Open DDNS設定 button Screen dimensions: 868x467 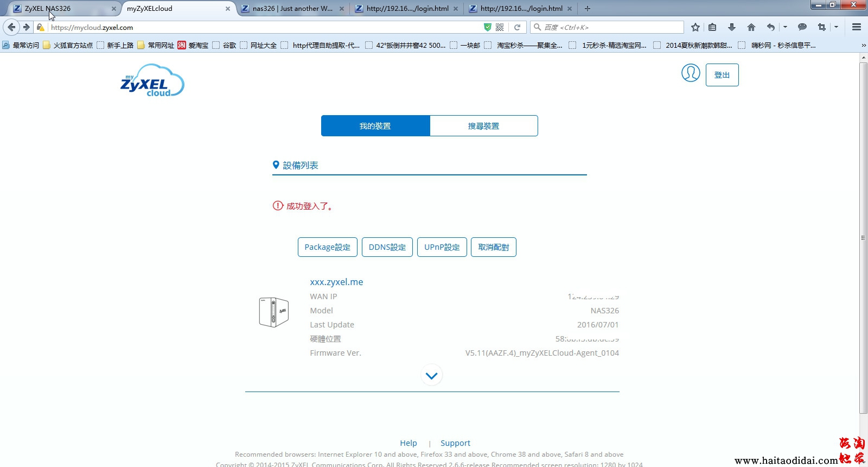387,247
